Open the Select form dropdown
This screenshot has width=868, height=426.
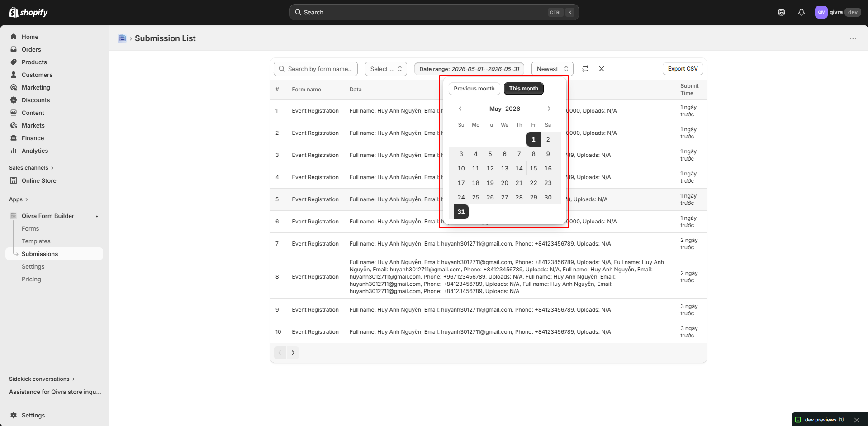tap(386, 69)
